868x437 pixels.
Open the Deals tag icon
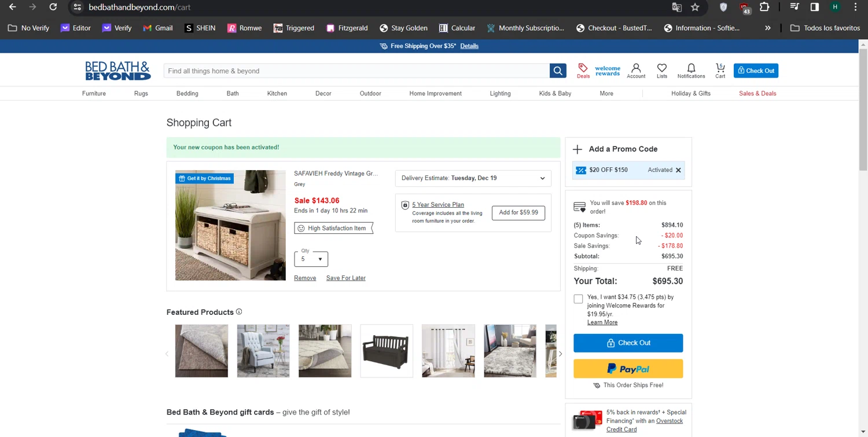[x=583, y=71]
